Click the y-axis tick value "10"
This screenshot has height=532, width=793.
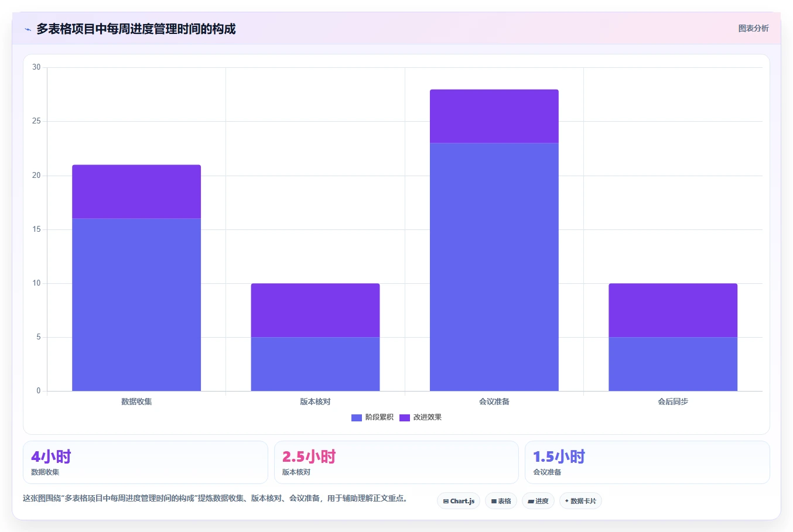point(36,283)
